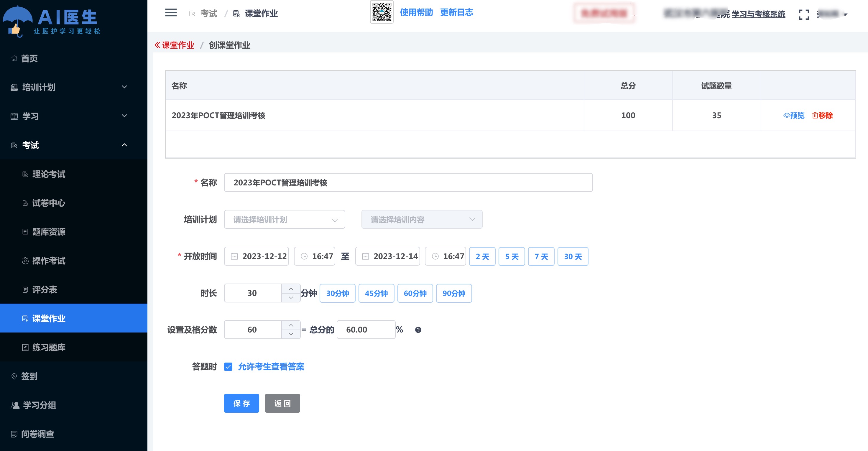Click the start date calendar icon
This screenshot has width=868, height=451.
point(234,257)
